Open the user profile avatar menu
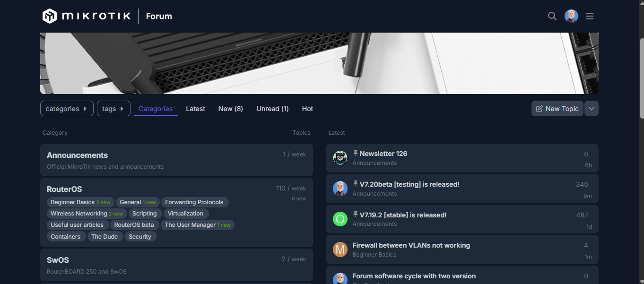The height and width of the screenshot is (284, 644). tap(571, 16)
